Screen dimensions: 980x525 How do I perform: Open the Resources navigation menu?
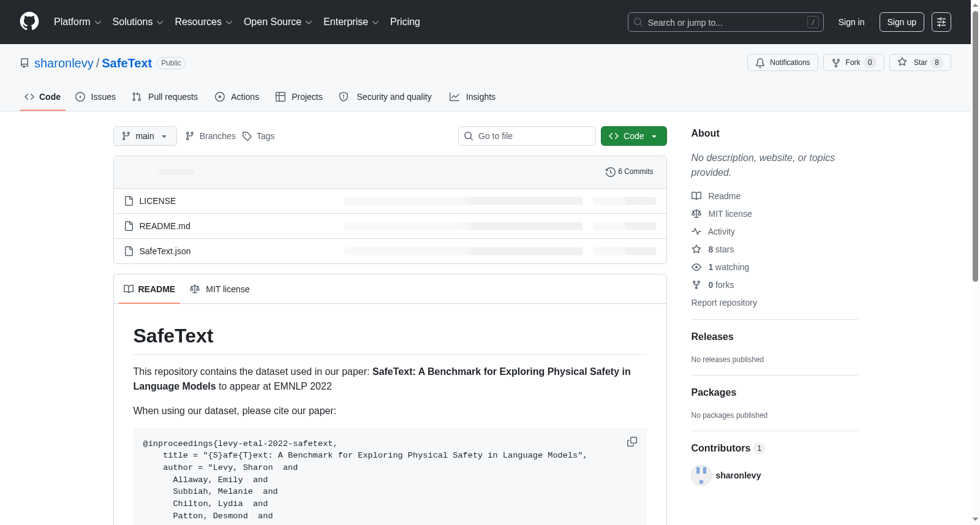coord(203,22)
